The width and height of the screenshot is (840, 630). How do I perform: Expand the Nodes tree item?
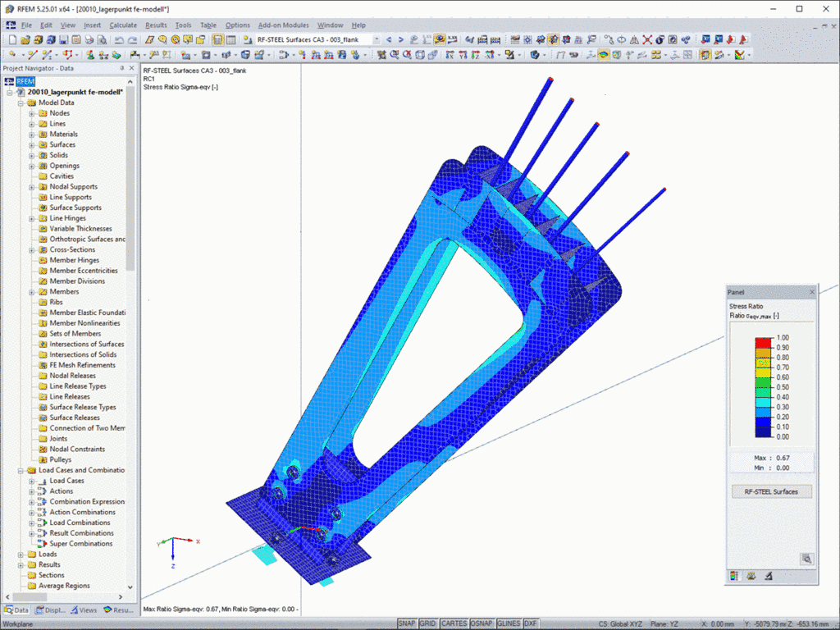32,113
